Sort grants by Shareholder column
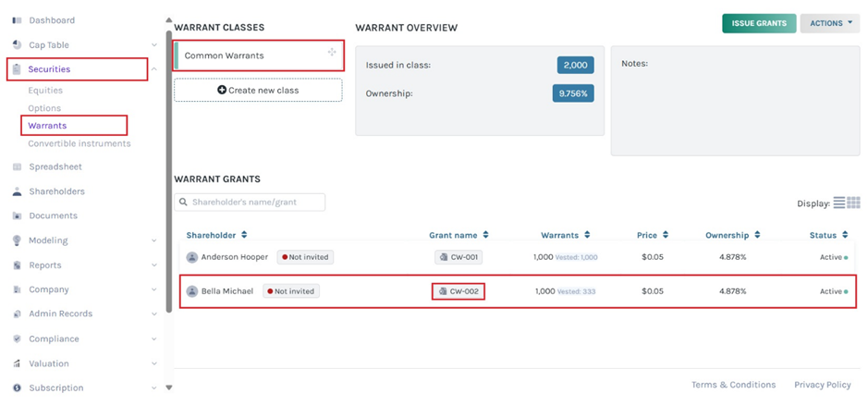868x406 pixels. click(216, 235)
